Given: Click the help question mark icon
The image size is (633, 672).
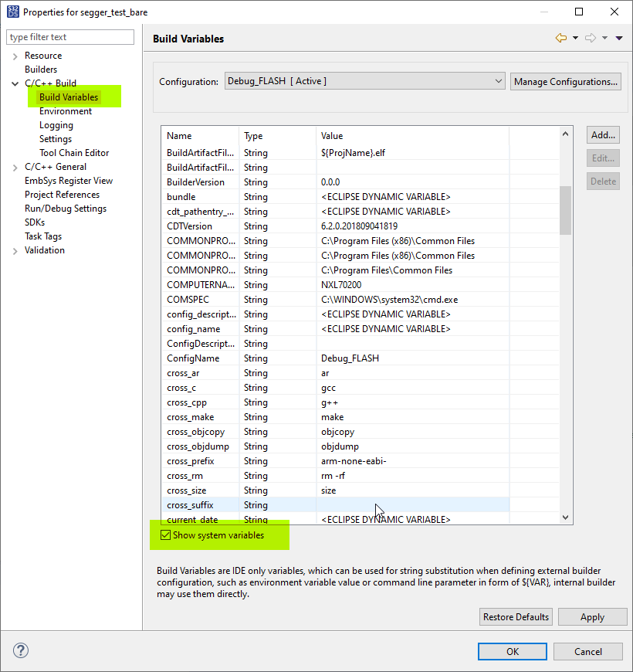Looking at the screenshot, I should click(x=20, y=650).
